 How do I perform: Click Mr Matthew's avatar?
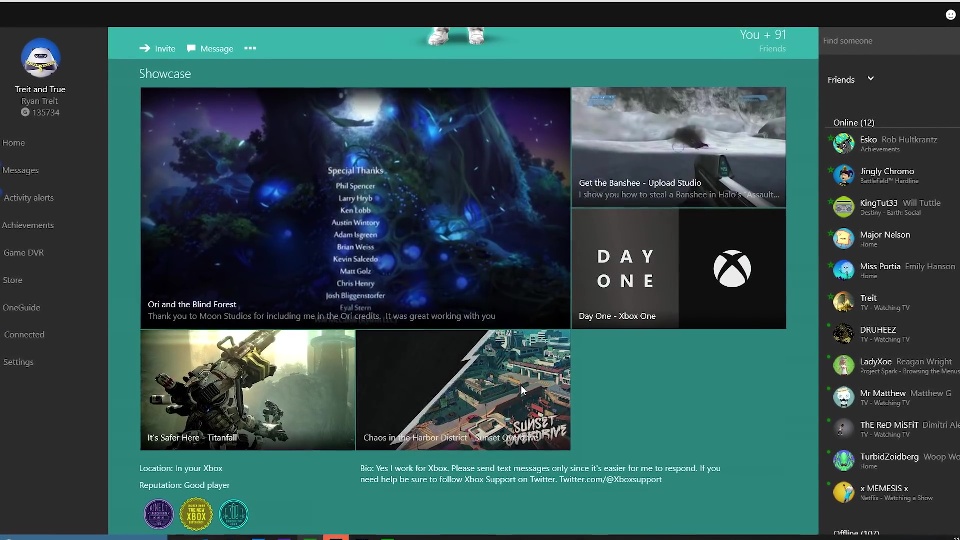pos(843,397)
